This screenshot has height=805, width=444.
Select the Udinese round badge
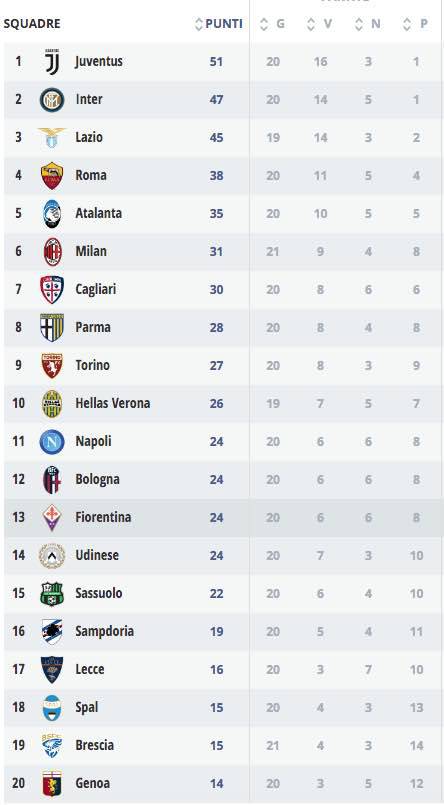(x=52, y=555)
